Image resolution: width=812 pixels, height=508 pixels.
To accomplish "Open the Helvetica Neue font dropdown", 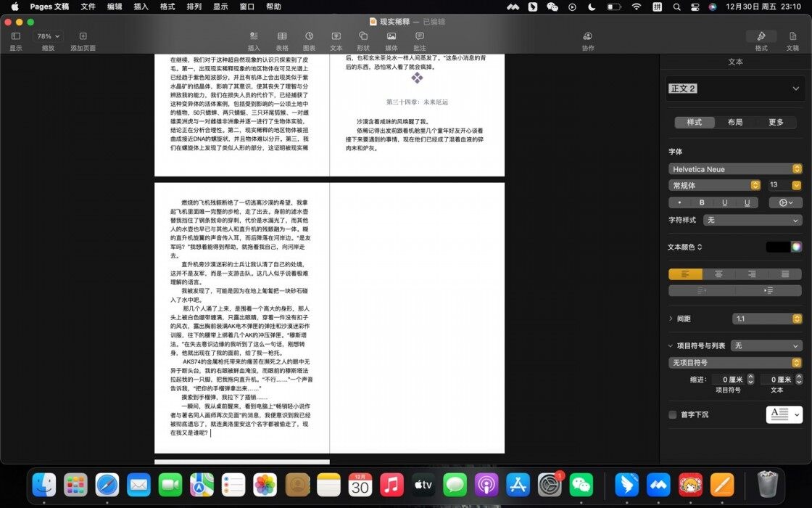I will tap(735, 169).
